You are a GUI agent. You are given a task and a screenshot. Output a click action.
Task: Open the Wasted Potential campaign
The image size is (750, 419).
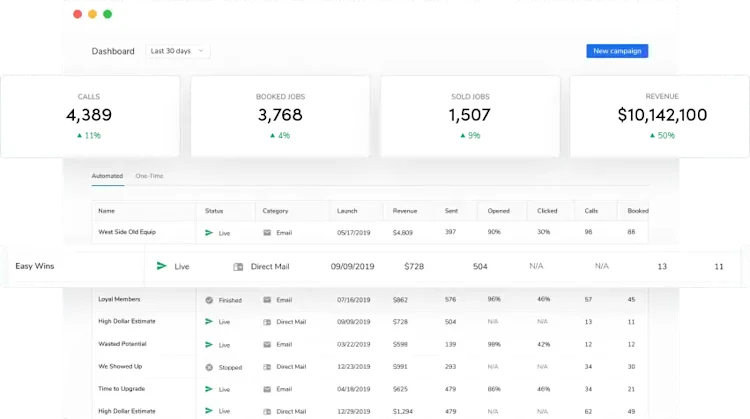(122, 344)
